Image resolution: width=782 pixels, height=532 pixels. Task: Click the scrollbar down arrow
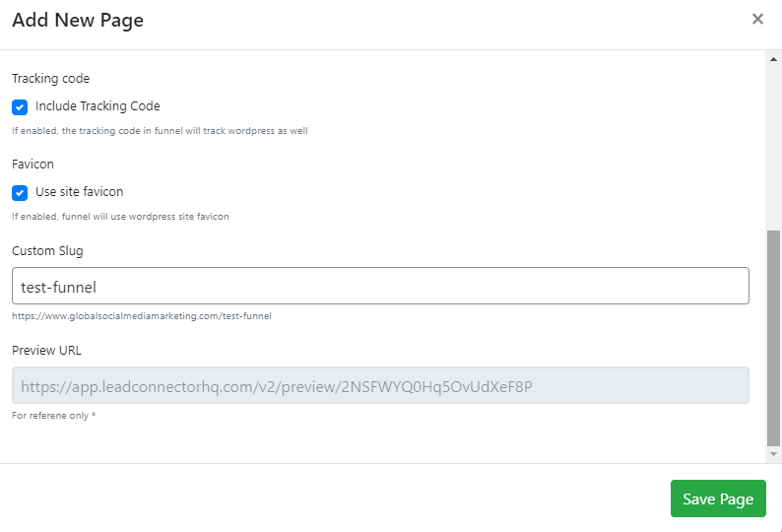point(774,454)
